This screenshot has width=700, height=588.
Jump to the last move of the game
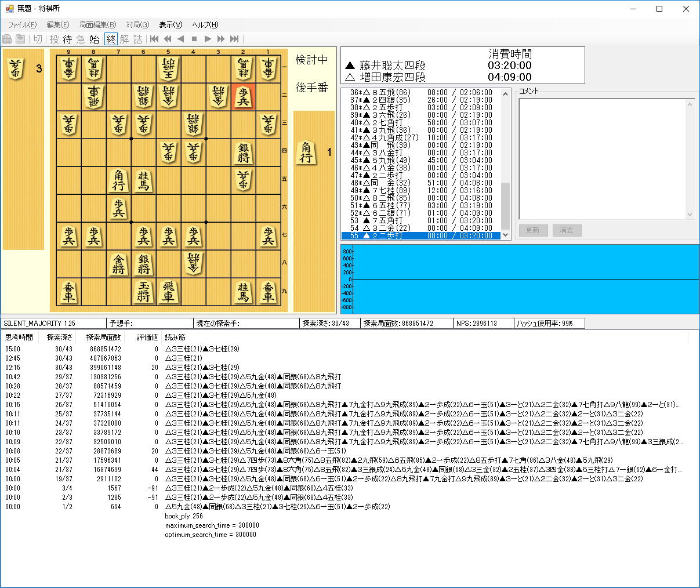(x=234, y=39)
